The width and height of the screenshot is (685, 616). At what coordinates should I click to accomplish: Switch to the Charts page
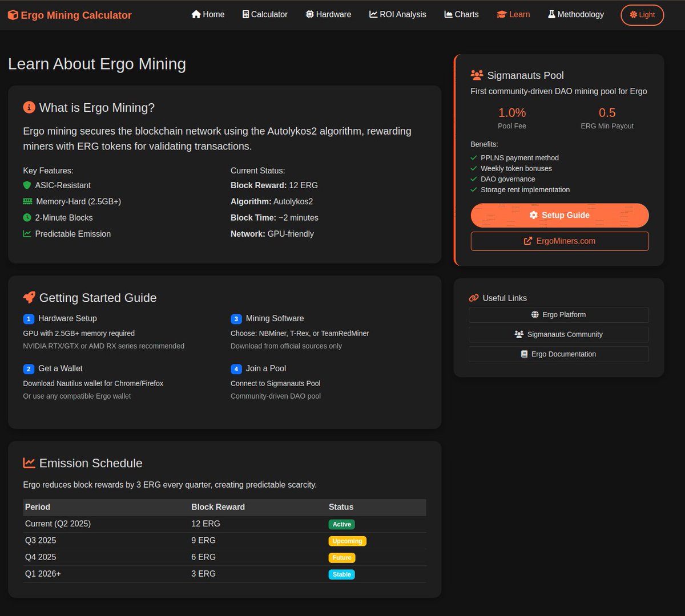pyautogui.click(x=461, y=14)
